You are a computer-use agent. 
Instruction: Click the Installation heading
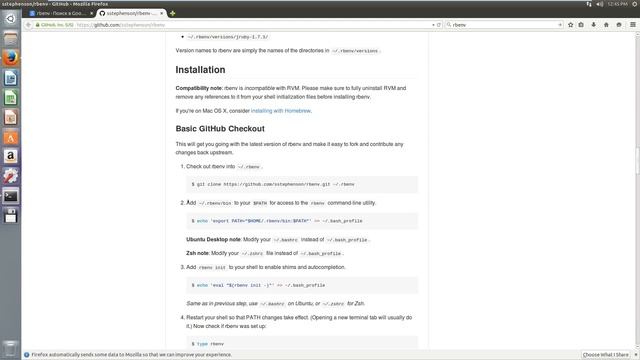click(x=200, y=70)
